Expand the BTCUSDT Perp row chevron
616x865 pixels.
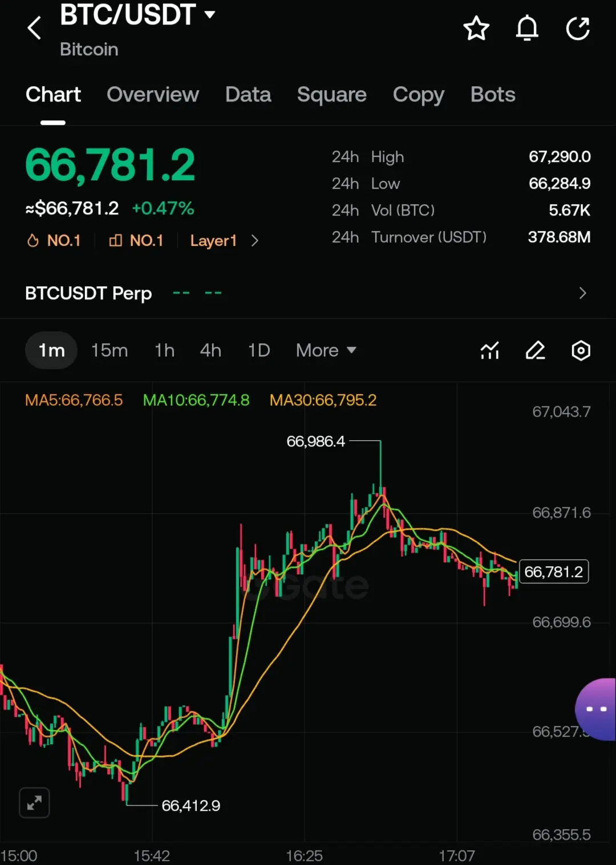click(582, 293)
